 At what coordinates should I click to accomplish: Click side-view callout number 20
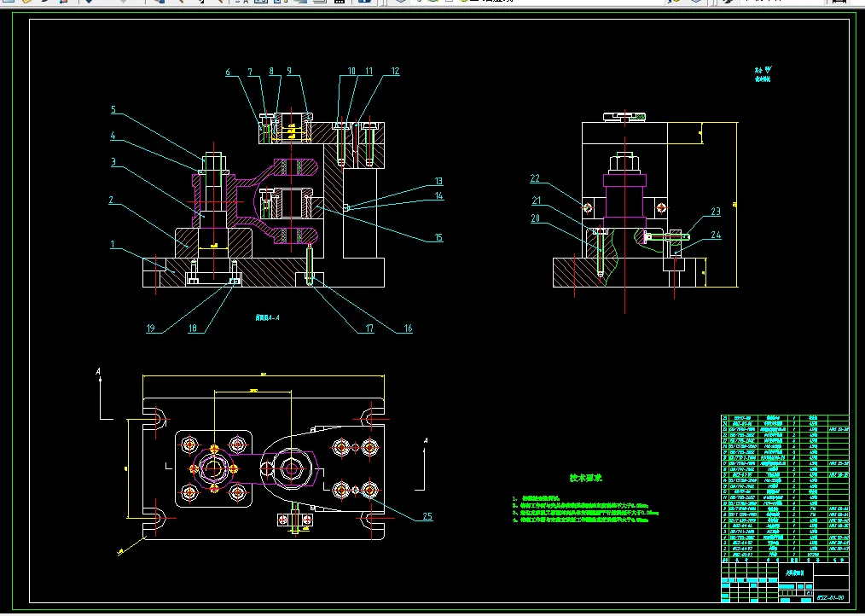click(535, 218)
